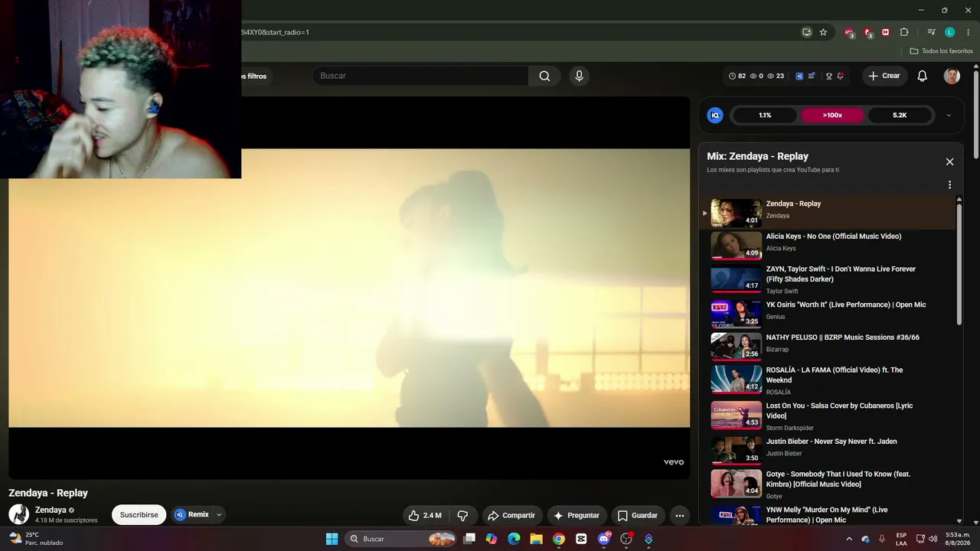Viewport: 980px width, 551px height.
Task: Open Microsoft Edge from taskbar
Action: click(x=514, y=539)
